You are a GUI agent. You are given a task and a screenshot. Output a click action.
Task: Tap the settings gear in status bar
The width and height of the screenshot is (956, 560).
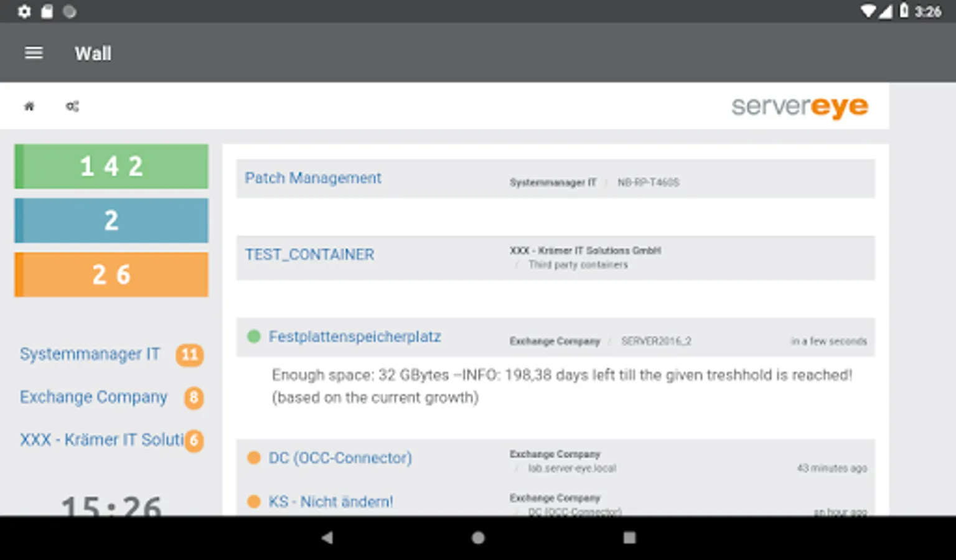click(24, 11)
